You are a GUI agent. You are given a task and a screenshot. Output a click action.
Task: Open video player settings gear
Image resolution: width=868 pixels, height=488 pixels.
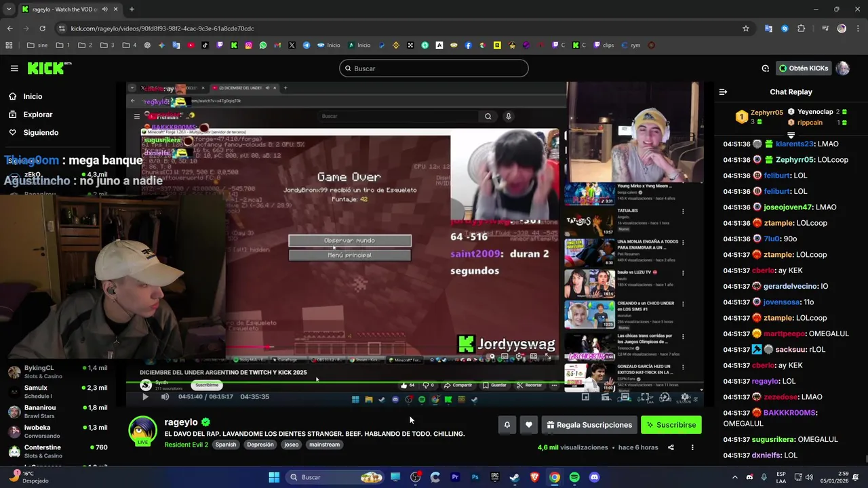point(685,397)
